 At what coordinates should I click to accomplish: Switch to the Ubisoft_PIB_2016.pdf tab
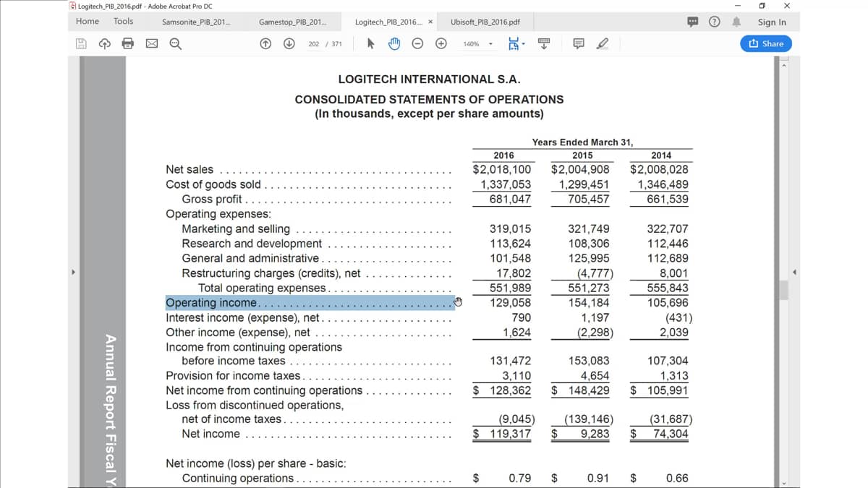(485, 22)
